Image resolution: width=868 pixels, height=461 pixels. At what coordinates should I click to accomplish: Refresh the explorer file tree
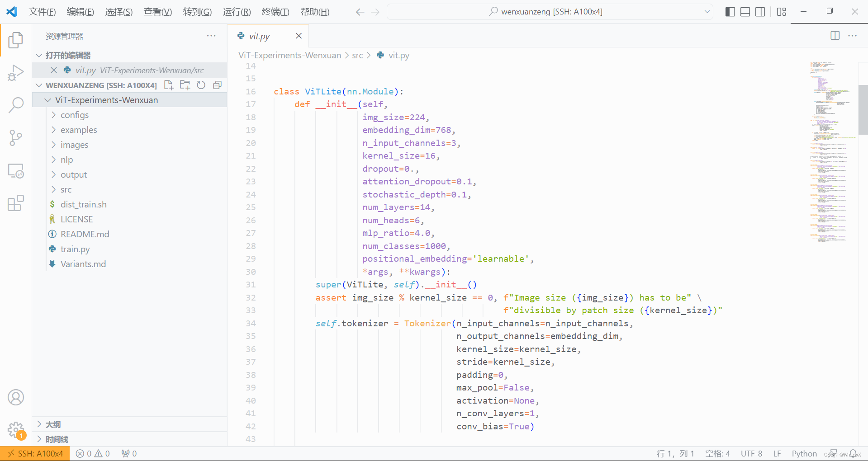coord(201,85)
